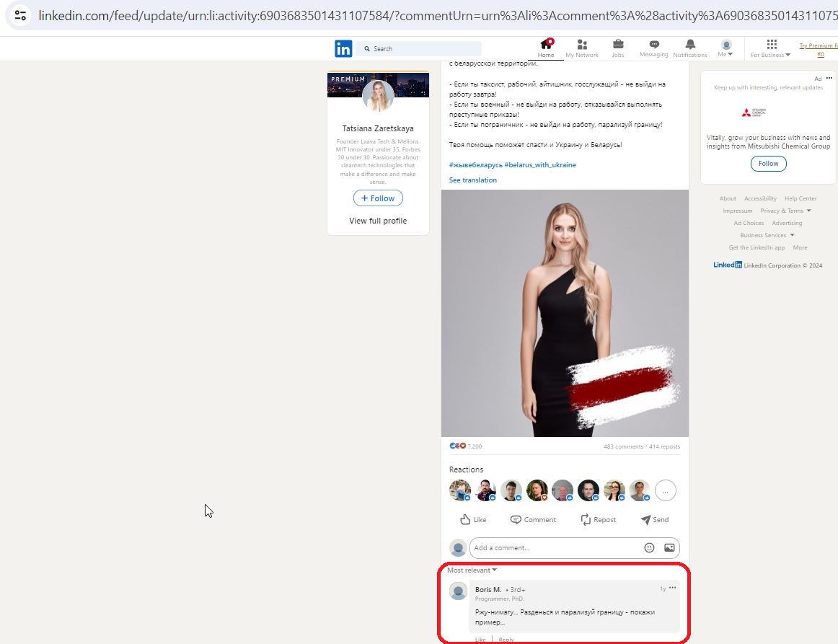838x644 pixels.
Task: Send the post
Action: click(655, 519)
